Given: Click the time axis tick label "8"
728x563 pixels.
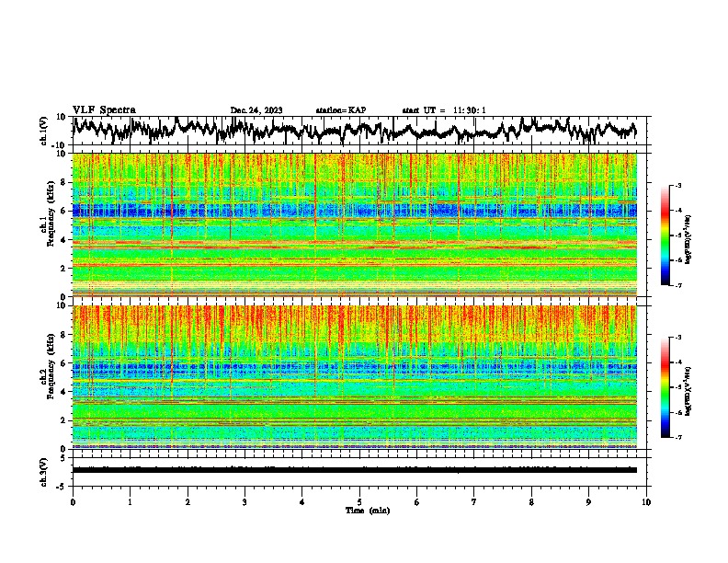Looking at the screenshot, I should pos(531,502).
